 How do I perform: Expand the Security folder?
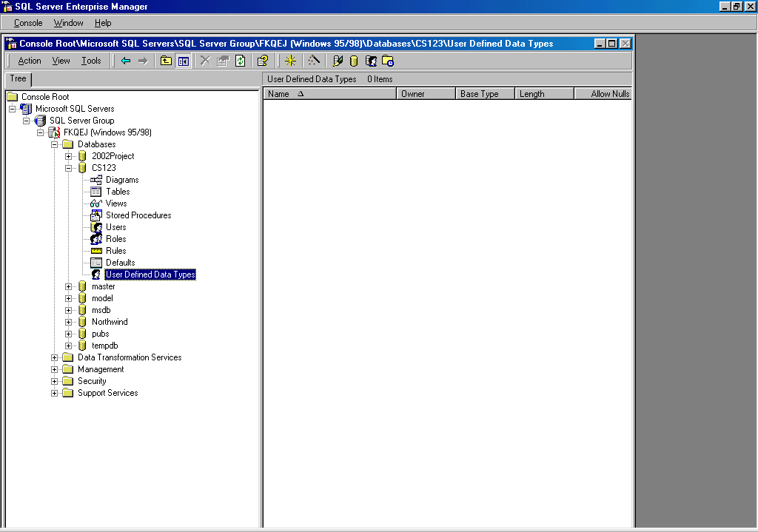55,381
